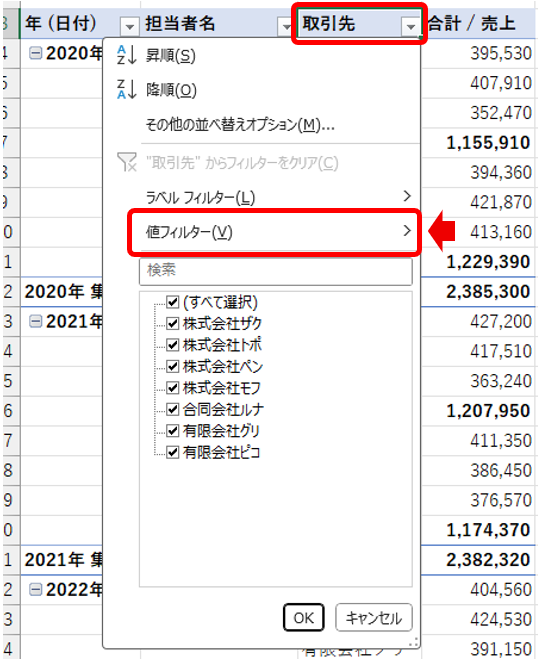Open the 値フィルター(V) submenu

(274, 232)
